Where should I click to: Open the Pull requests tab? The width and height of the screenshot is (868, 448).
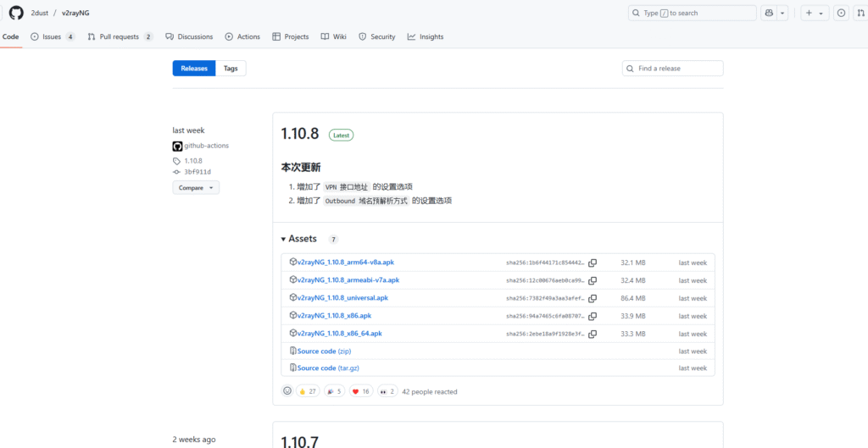120,37
